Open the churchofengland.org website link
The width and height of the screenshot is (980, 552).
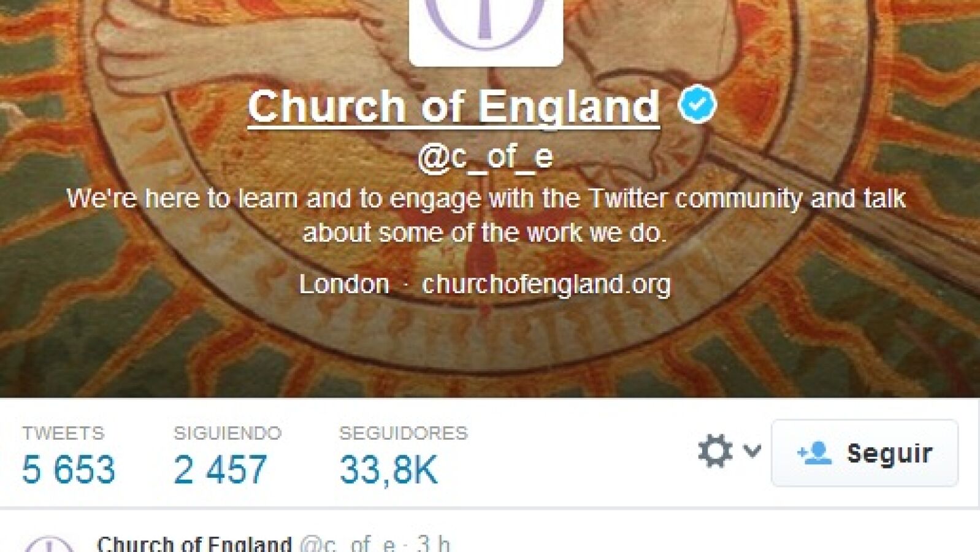pos(546,284)
